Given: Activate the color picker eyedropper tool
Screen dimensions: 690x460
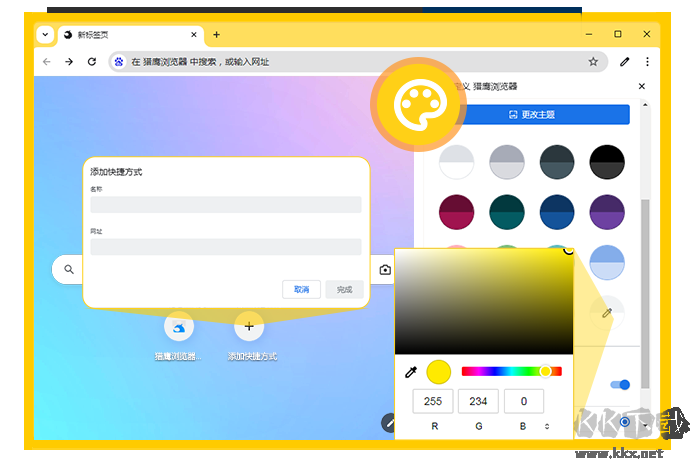Looking at the screenshot, I should coord(411,372).
